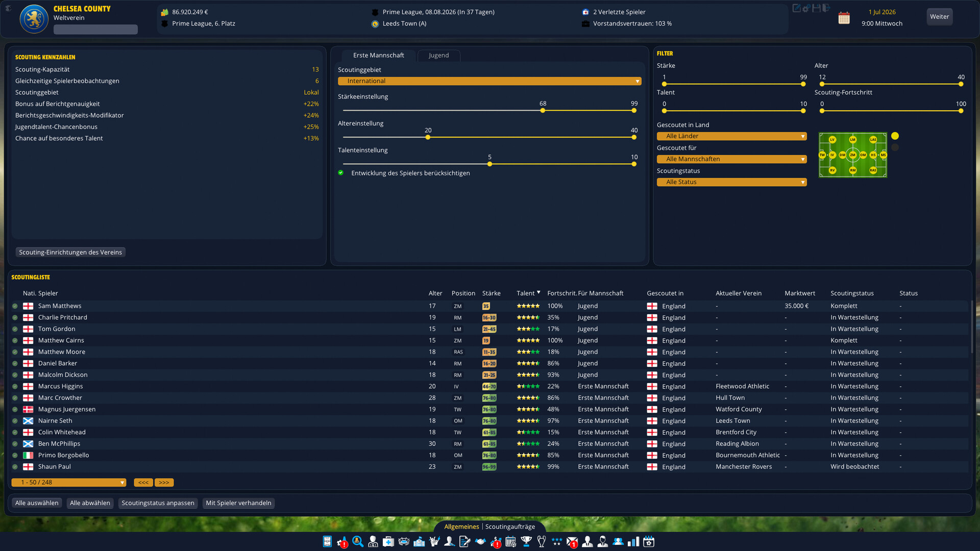This screenshot has height=551, width=980.
Task: Open the handshake icon in bottom toolbar
Action: click(x=480, y=541)
